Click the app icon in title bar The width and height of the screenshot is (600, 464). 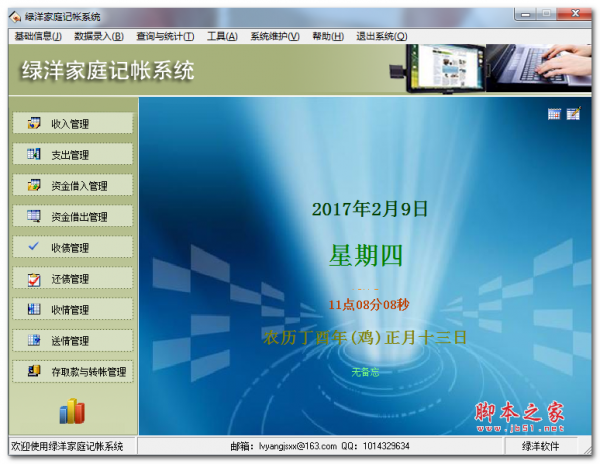(15, 16)
